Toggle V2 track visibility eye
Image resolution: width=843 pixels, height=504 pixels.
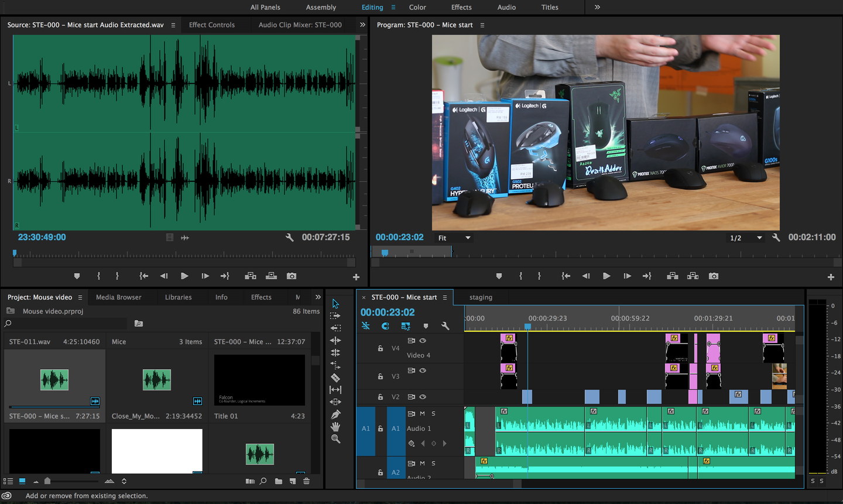point(423,397)
